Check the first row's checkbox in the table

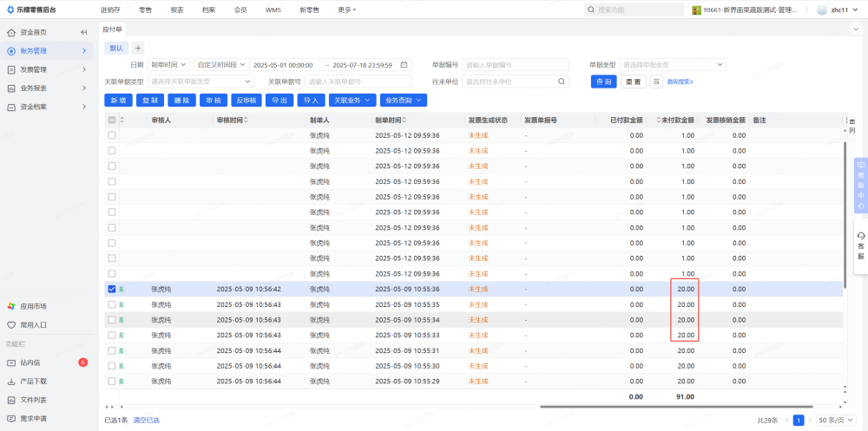coord(111,135)
